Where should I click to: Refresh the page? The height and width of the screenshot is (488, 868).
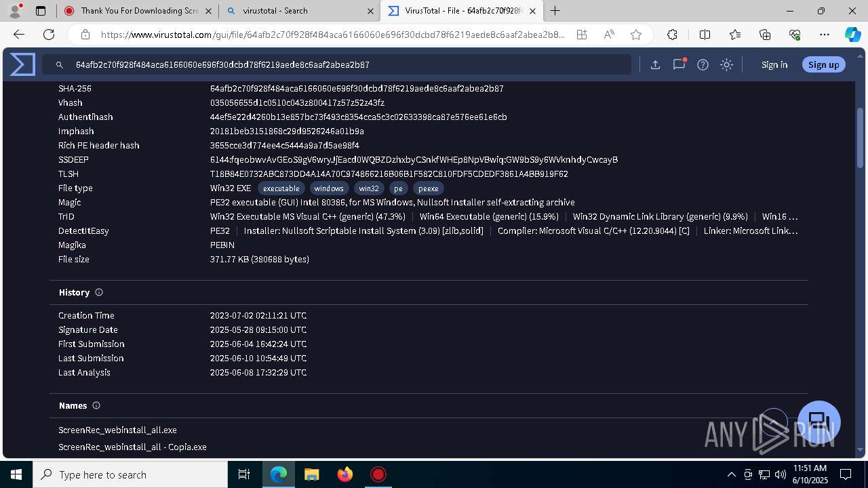click(48, 35)
